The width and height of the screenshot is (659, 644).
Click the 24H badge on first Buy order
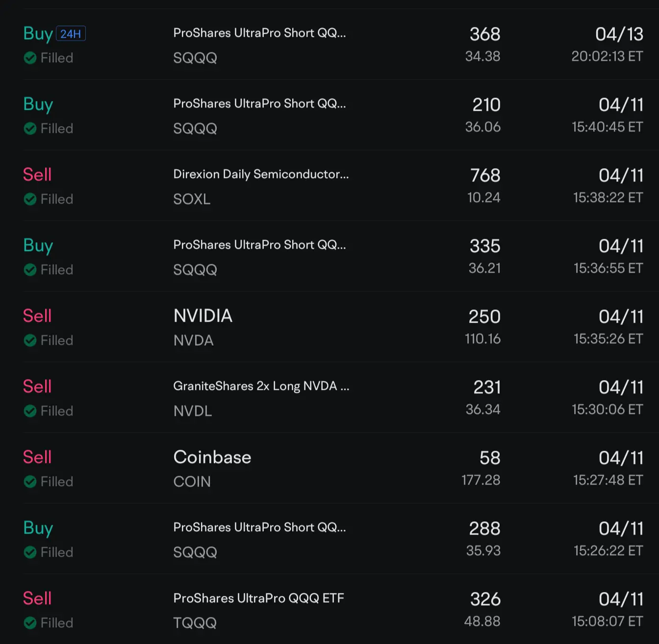point(71,33)
